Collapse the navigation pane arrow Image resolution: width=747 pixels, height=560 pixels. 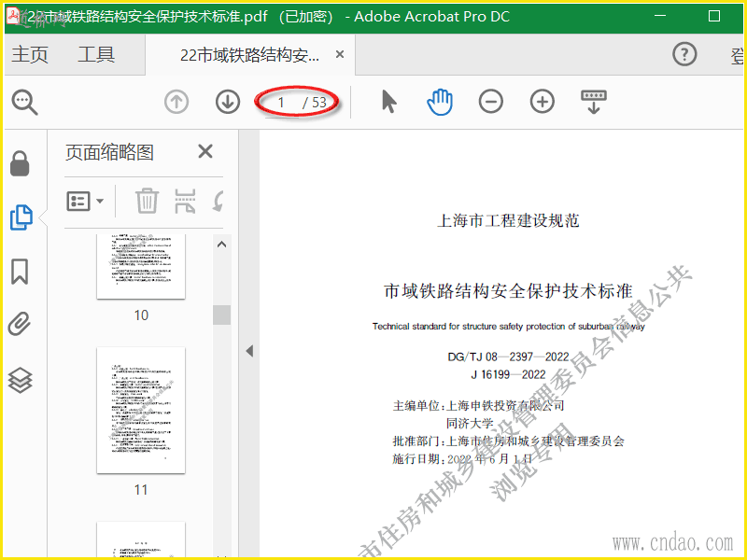click(249, 352)
